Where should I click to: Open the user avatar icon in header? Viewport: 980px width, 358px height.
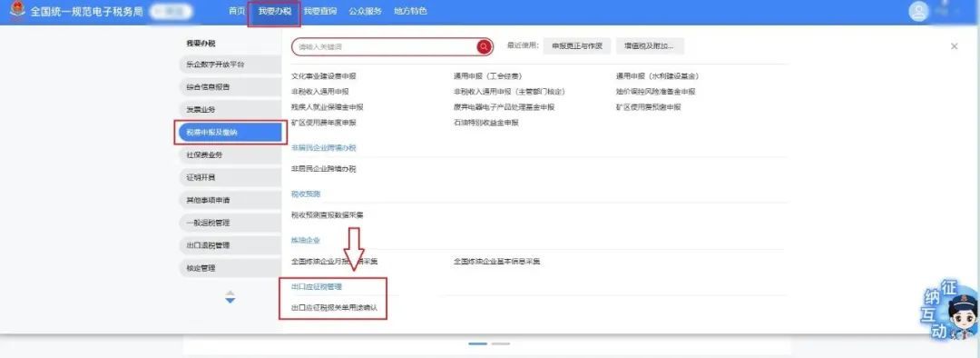918,12
